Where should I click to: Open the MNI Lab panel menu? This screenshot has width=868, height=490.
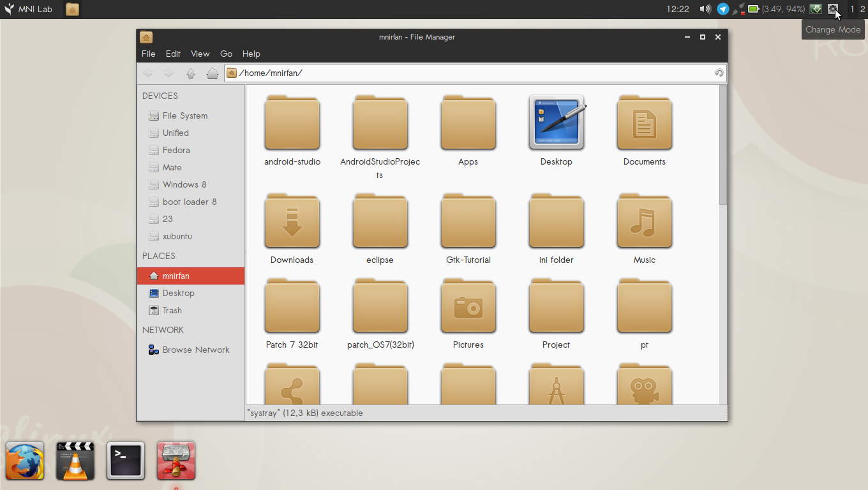28,9
